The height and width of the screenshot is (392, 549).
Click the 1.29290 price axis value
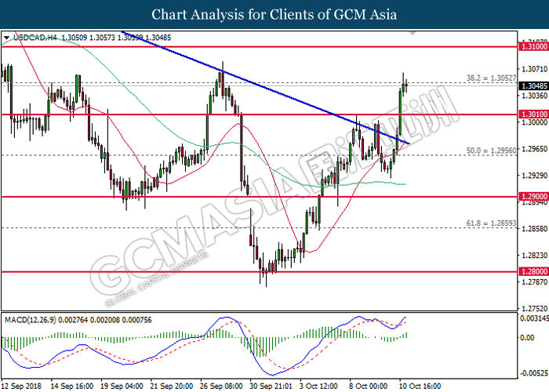click(x=534, y=176)
